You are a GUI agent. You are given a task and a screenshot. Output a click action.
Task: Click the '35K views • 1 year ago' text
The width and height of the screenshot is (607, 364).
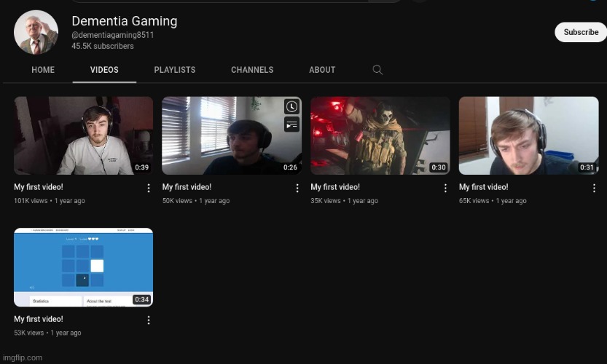coord(344,201)
